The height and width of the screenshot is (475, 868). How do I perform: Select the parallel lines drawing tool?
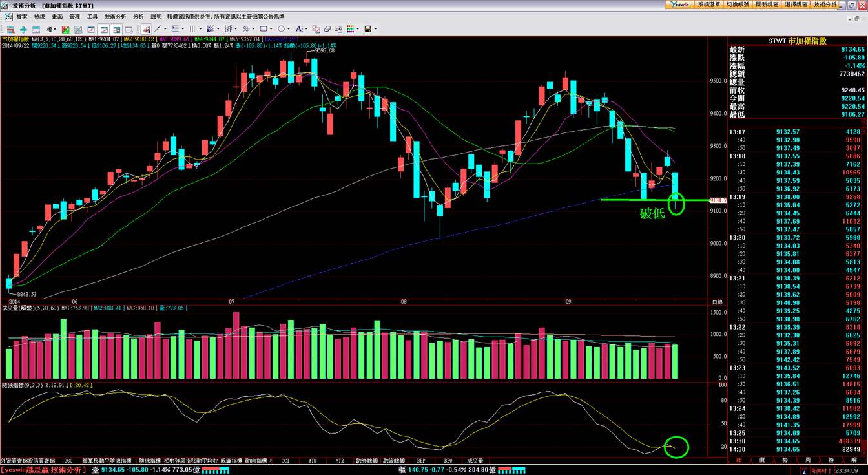pyautogui.click(x=245, y=29)
